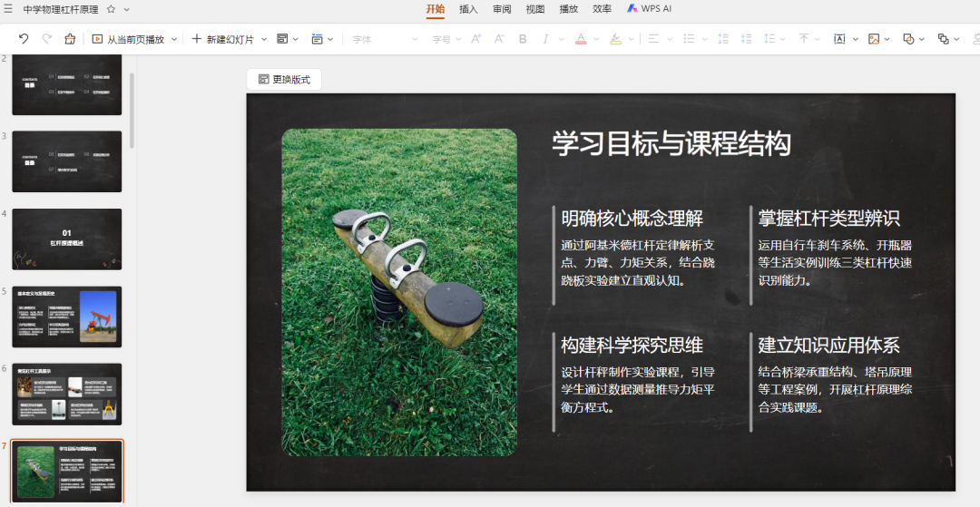Star the document as a favorite
The width and height of the screenshot is (980, 507).
coord(111,9)
